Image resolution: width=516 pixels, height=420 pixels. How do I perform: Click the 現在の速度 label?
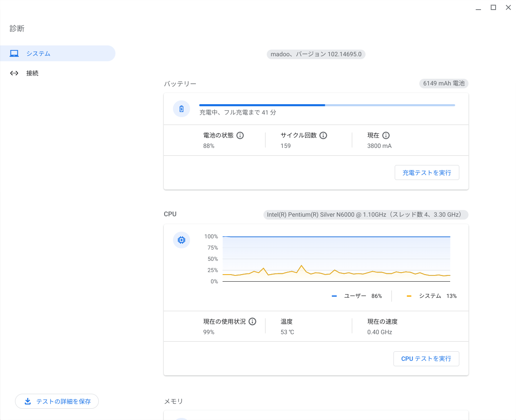383,322
